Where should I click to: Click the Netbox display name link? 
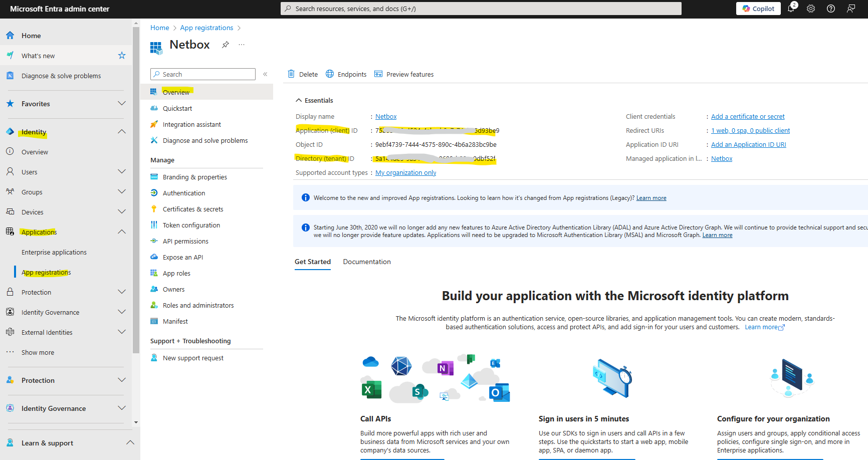(x=386, y=116)
